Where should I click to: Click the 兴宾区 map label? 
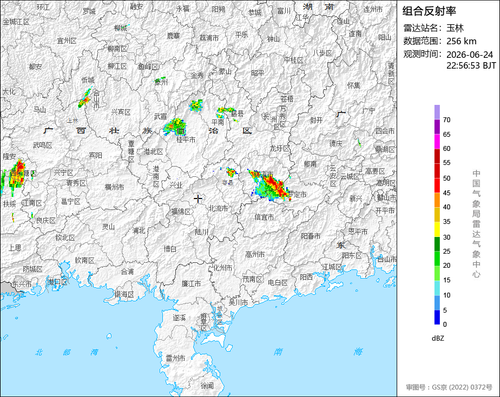pyautogui.click(x=121, y=112)
